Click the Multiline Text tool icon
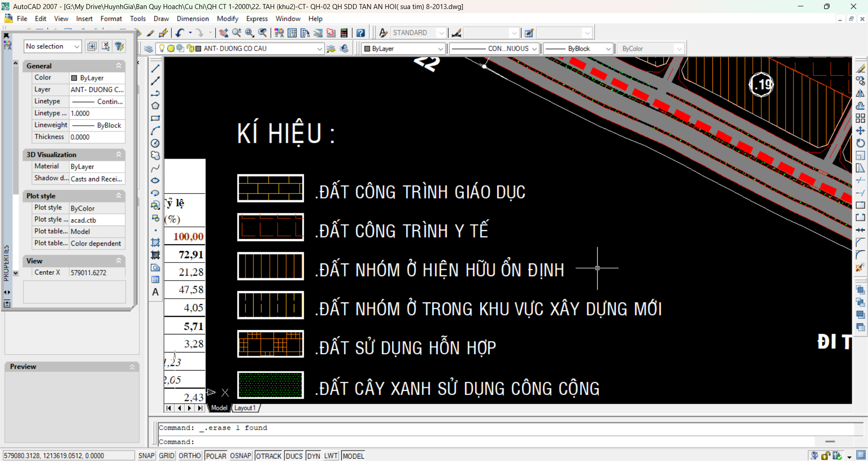Viewport: 868px width, 461px height. coord(155,292)
